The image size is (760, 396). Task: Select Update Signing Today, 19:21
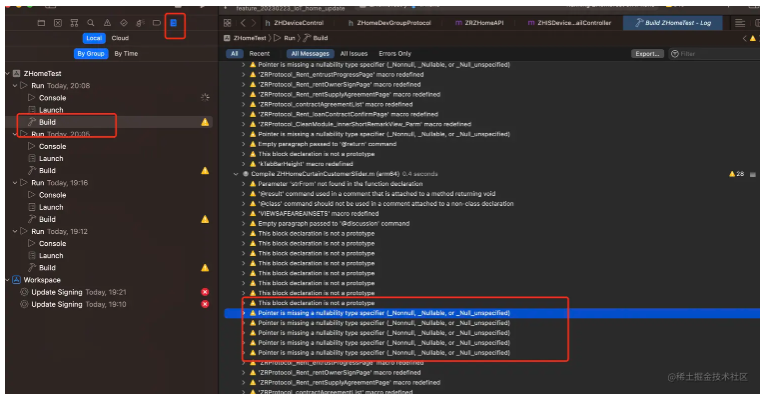[x=79, y=292]
